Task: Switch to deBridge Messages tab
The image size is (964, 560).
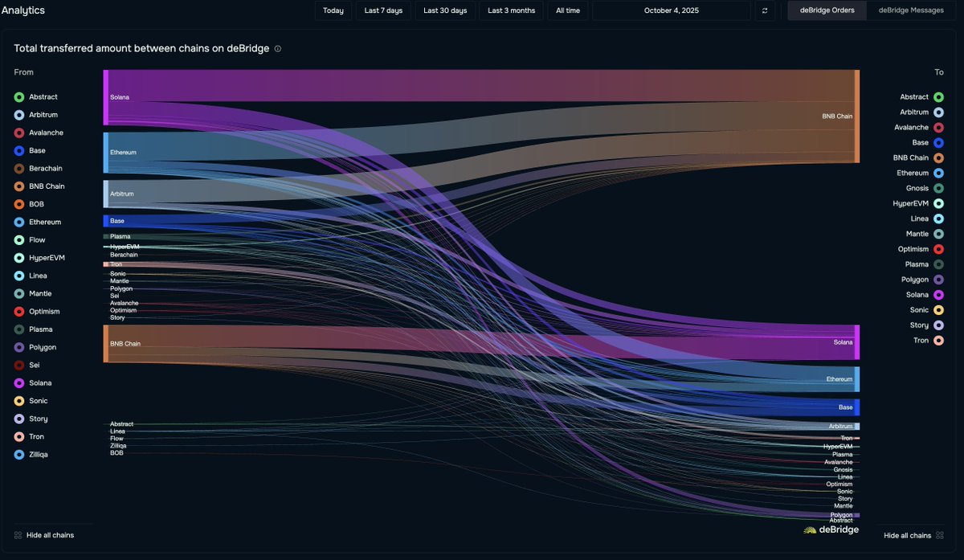Action: click(910, 10)
